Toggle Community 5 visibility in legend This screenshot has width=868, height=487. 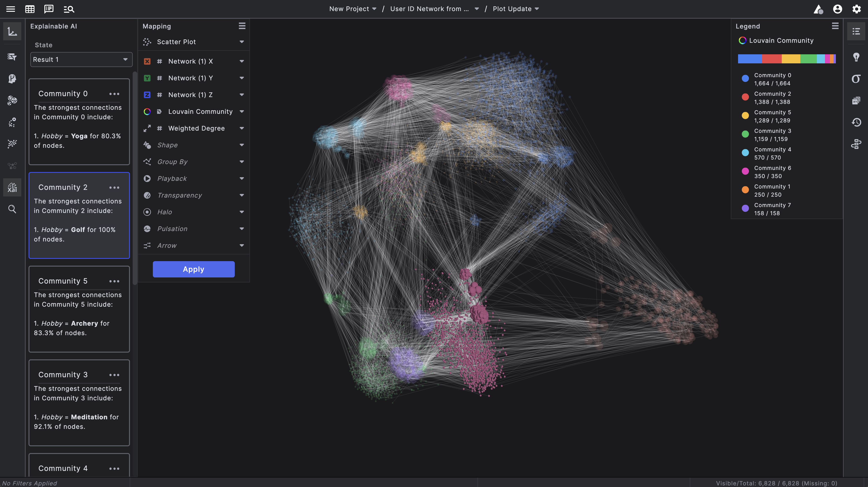coord(745,115)
